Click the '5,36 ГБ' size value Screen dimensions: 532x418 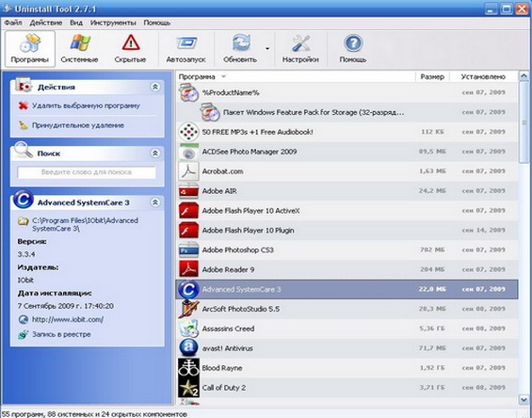coord(431,329)
